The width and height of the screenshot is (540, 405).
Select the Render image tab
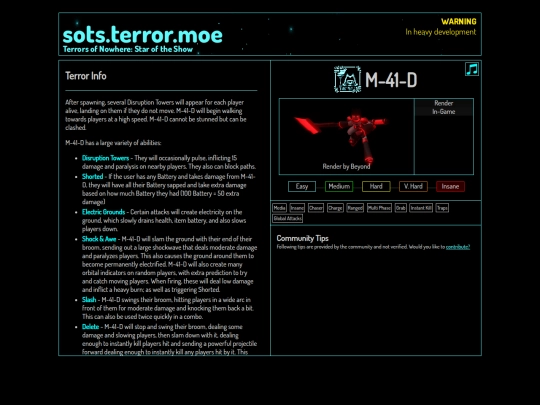click(x=444, y=103)
